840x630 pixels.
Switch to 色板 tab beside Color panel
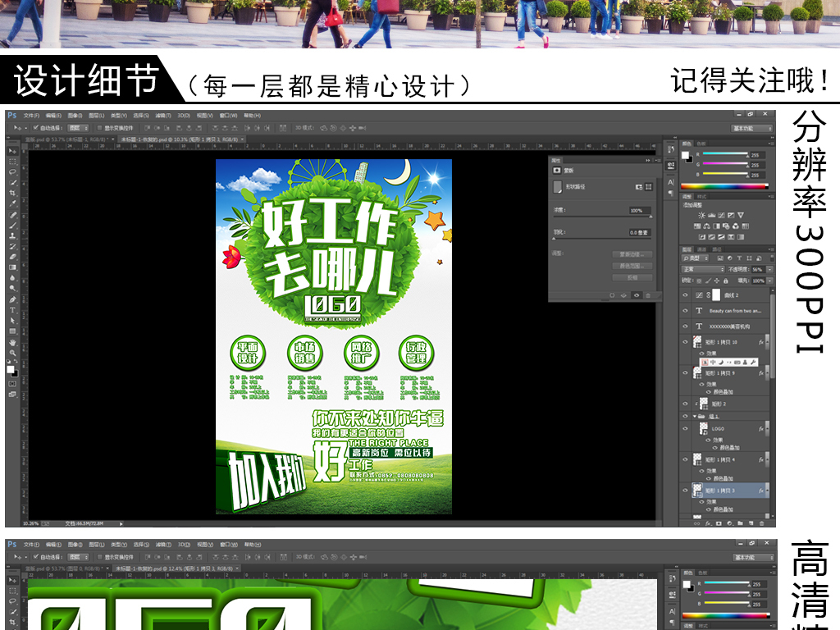[701, 144]
